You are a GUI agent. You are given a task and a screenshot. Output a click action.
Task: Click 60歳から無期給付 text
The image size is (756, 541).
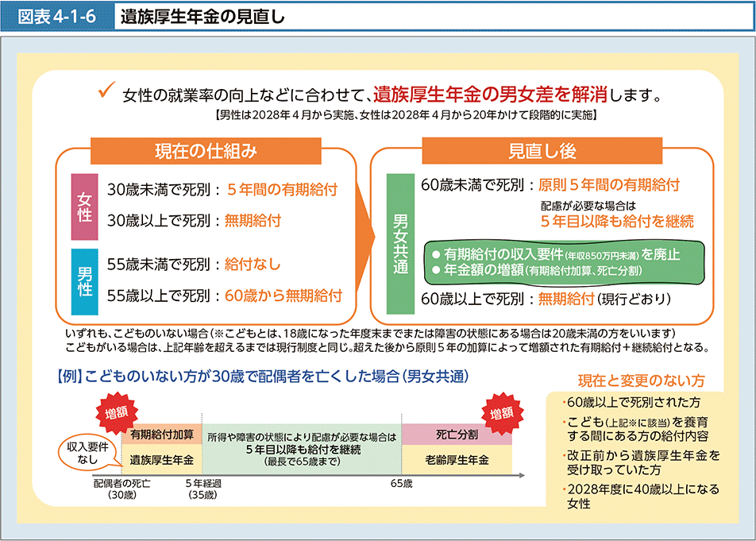coord(283,296)
